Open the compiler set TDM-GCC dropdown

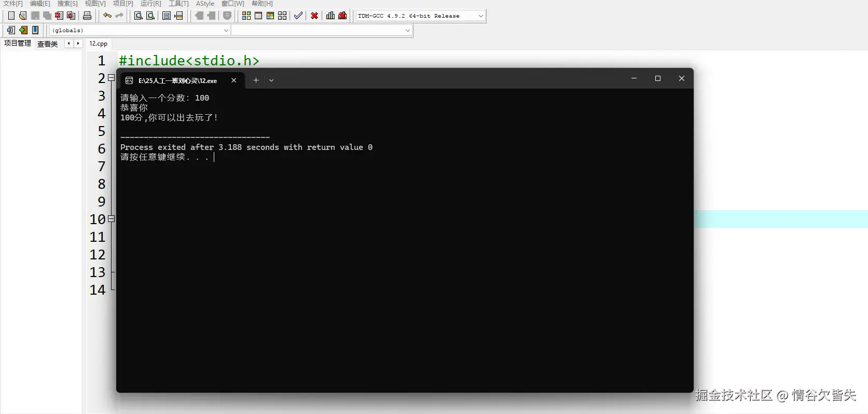(421, 16)
